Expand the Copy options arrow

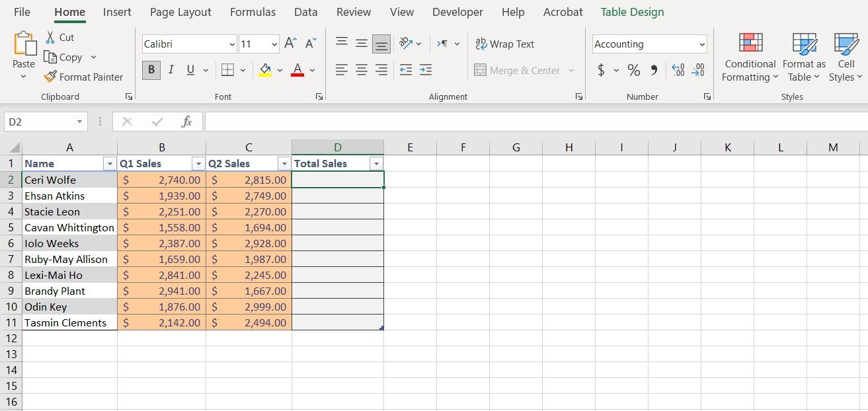coord(93,57)
